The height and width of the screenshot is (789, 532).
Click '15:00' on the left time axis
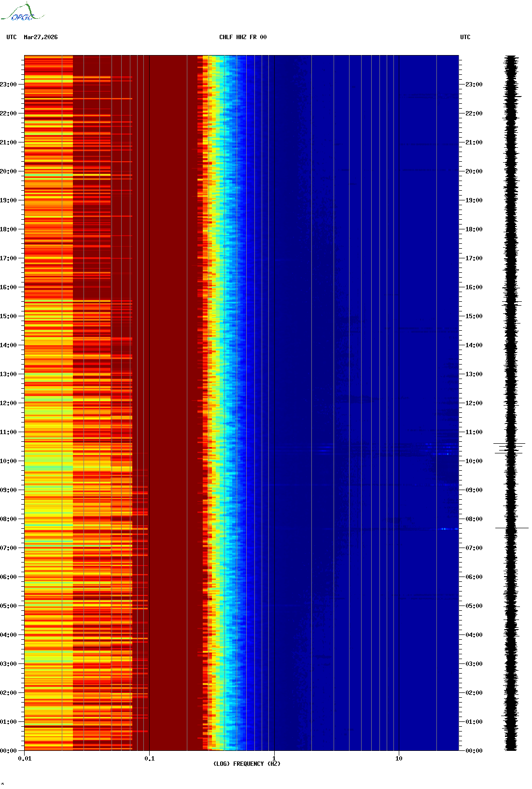pos(8,316)
